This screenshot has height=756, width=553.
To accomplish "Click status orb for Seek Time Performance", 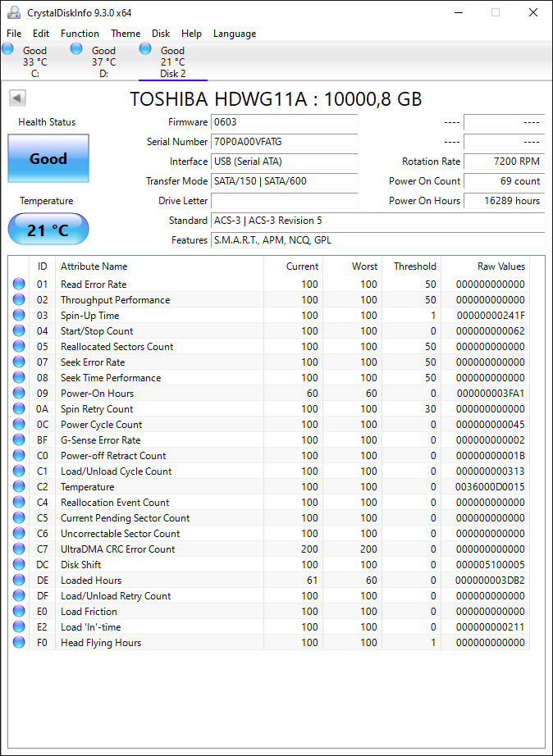I will [x=19, y=377].
